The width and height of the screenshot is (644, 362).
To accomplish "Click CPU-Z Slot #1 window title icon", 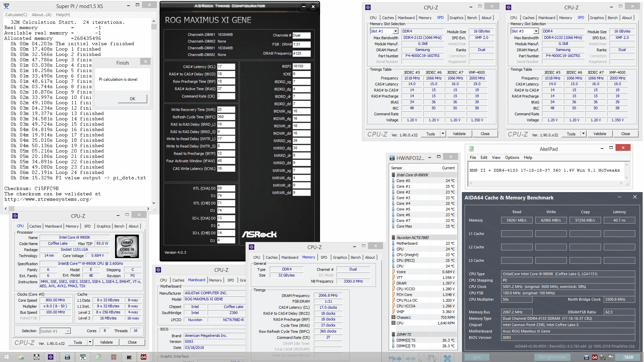I will (x=368, y=7).
